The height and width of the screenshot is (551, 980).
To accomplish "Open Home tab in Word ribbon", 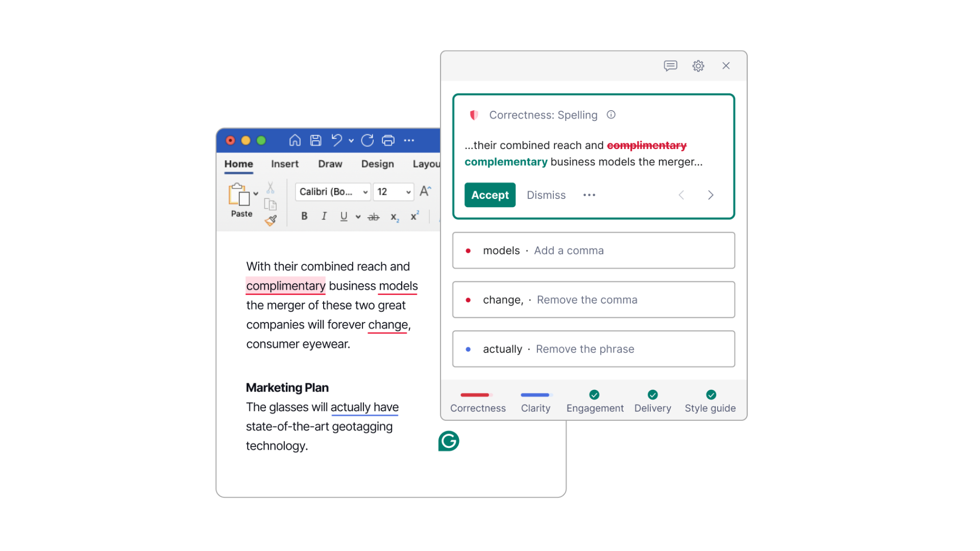I will point(238,164).
